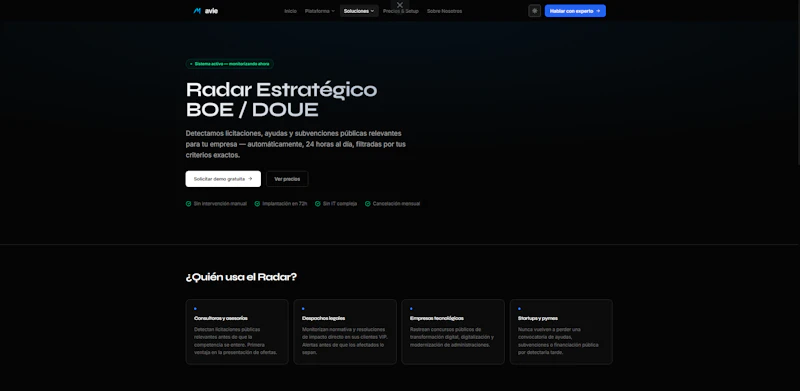Click the green check beside 'Implantación en 72h'
800x391 pixels.
pos(257,204)
